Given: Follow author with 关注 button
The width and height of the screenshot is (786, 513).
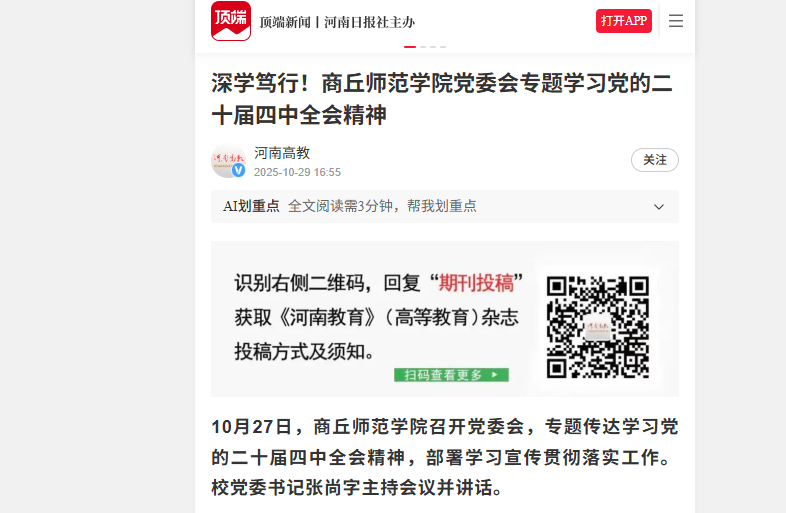Looking at the screenshot, I should tap(655, 160).
